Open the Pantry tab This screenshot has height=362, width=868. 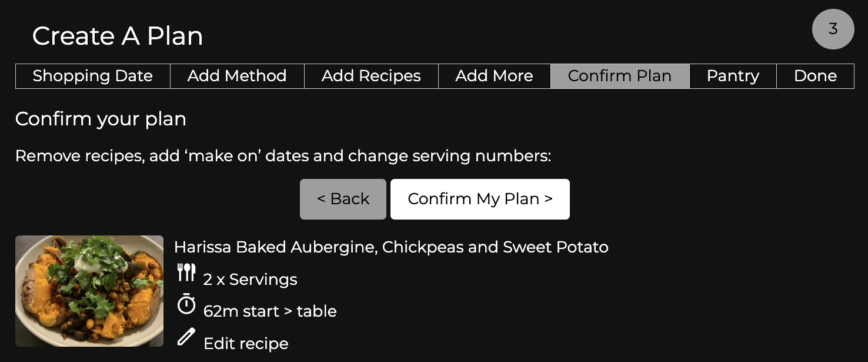point(733,76)
